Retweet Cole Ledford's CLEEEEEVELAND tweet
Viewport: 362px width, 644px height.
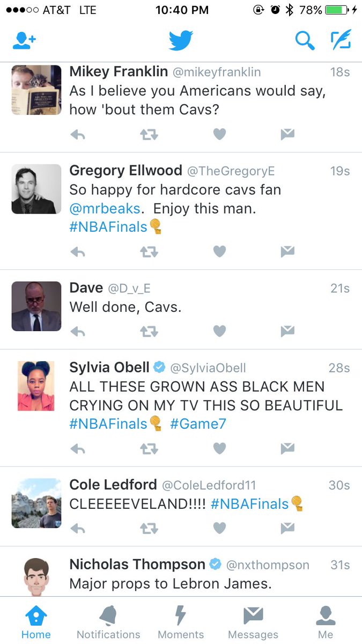tap(149, 529)
